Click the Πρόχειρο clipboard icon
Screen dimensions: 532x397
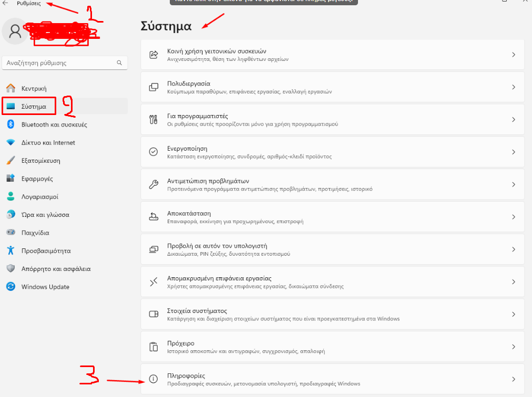[x=154, y=347]
